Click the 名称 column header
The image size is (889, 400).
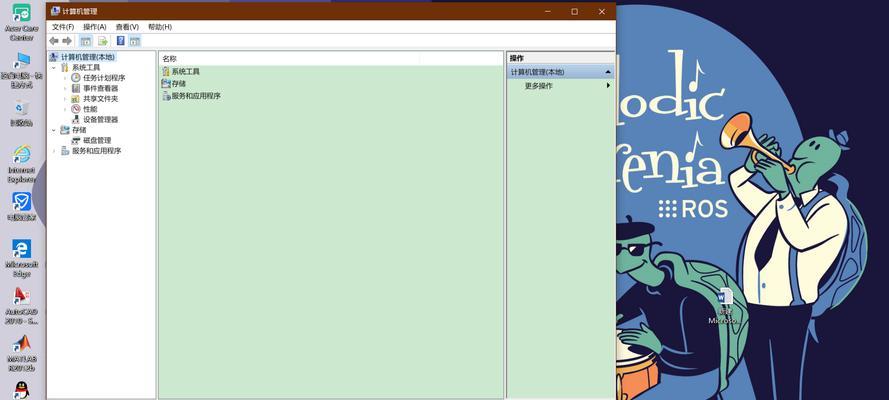290,58
